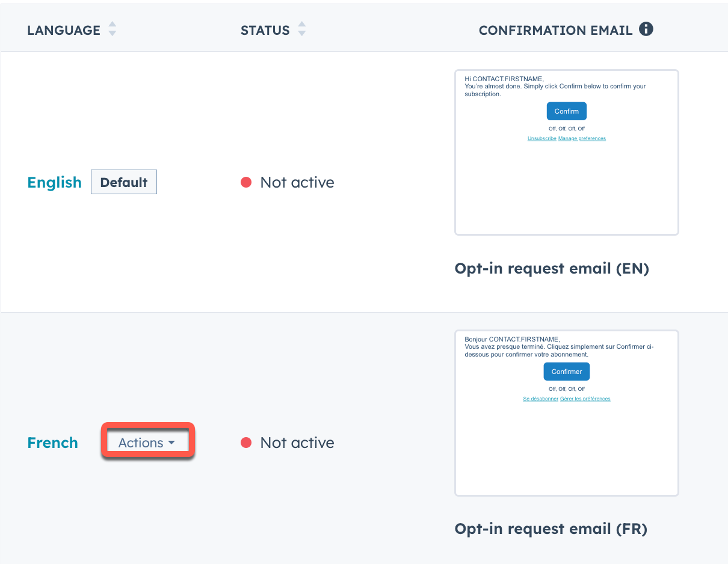The height and width of the screenshot is (564, 728).
Task: Click Manage preferences in the English email
Action: click(x=582, y=138)
